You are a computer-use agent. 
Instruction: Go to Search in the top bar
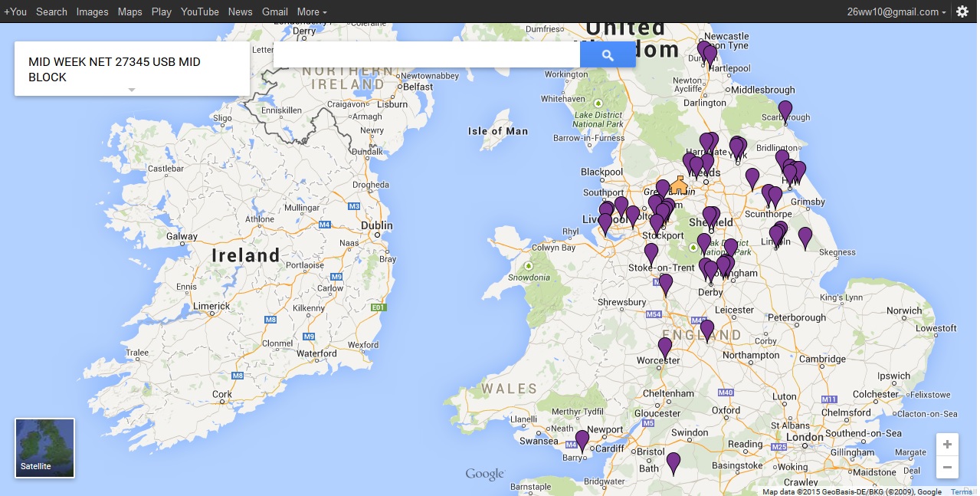(x=51, y=11)
